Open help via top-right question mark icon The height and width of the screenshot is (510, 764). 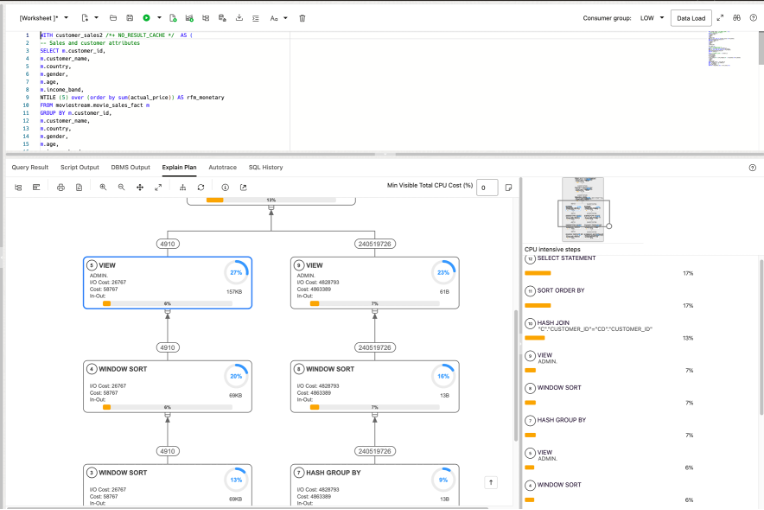coord(753,18)
